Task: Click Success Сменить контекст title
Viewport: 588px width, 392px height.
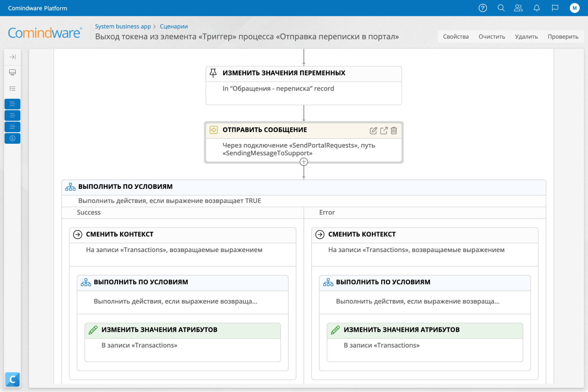Action: 119,234
